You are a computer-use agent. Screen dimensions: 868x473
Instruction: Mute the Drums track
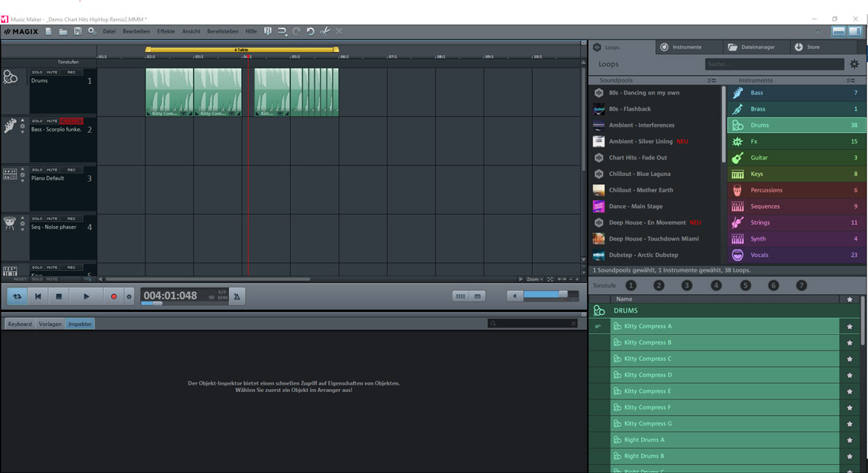[52, 72]
